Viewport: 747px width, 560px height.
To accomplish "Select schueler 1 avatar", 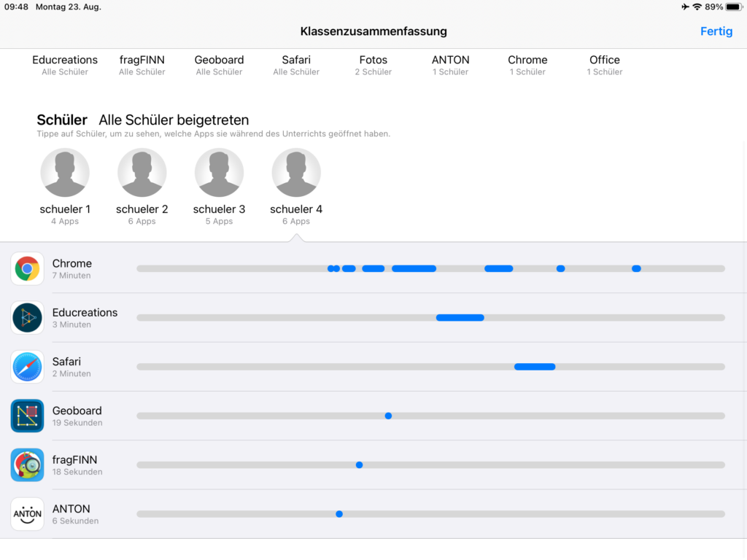I will 65,173.
